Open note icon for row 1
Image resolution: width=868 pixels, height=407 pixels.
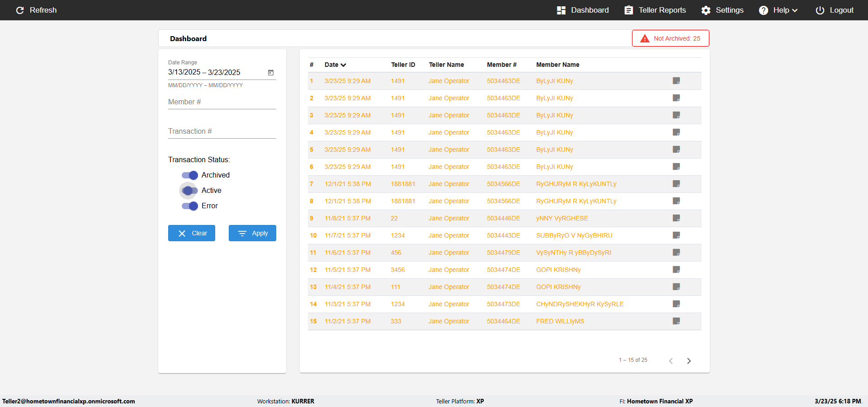coord(676,81)
